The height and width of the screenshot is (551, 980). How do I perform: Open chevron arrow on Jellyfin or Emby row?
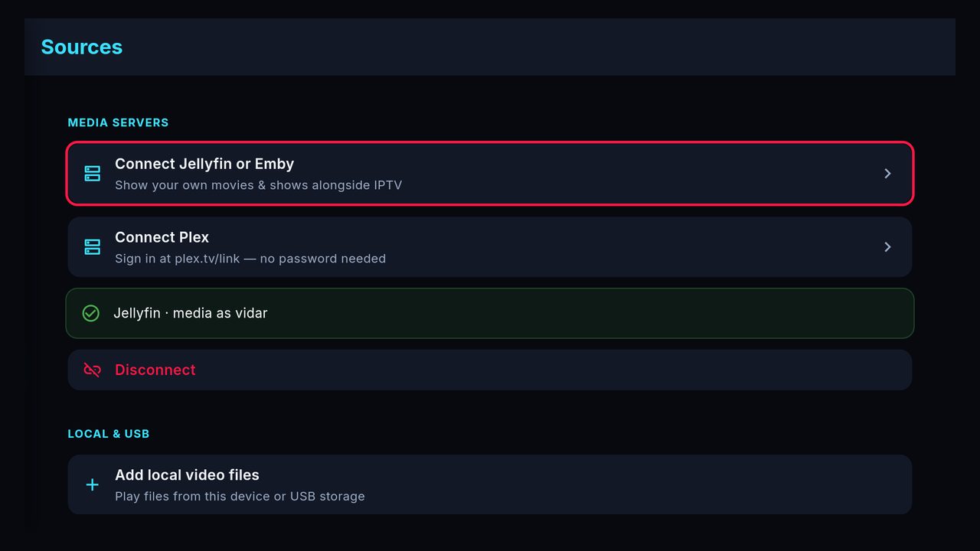pos(887,174)
